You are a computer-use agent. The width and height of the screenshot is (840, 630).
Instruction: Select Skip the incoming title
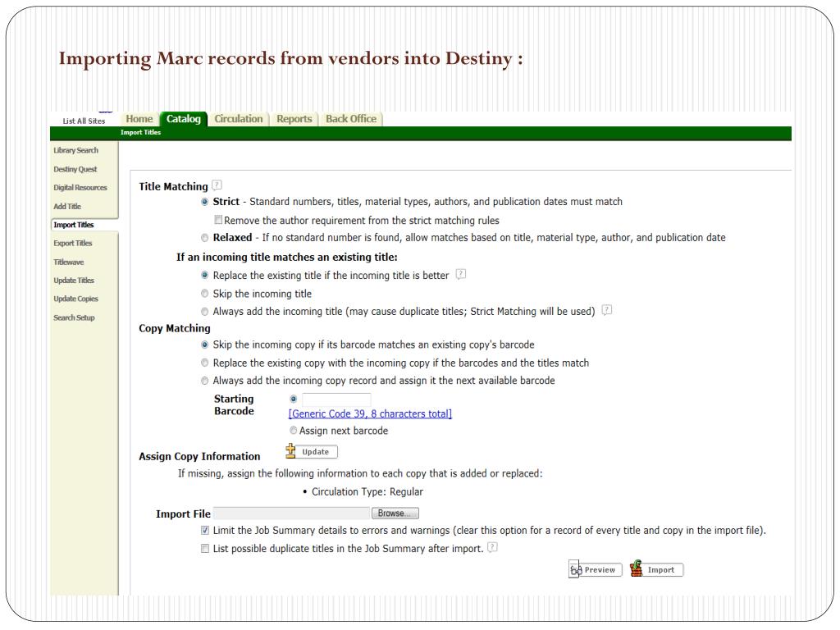click(204, 294)
